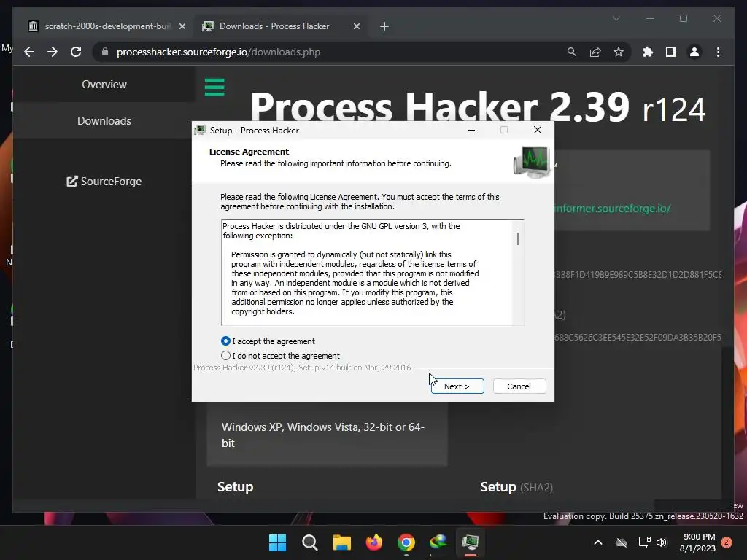Viewport: 747px width, 560px height.
Task: Follow the informer.sourceforge.io link
Action: click(612, 209)
